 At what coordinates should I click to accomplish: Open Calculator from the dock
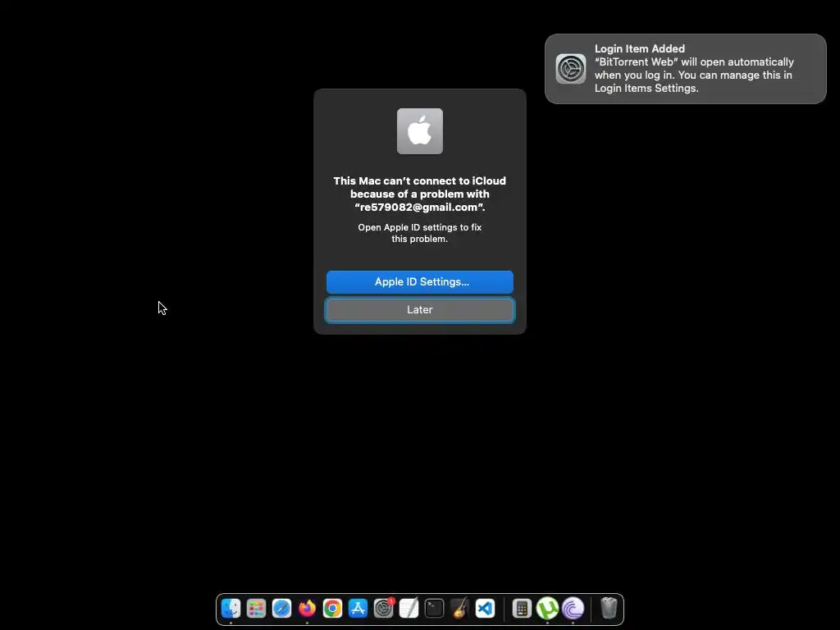click(522, 608)
